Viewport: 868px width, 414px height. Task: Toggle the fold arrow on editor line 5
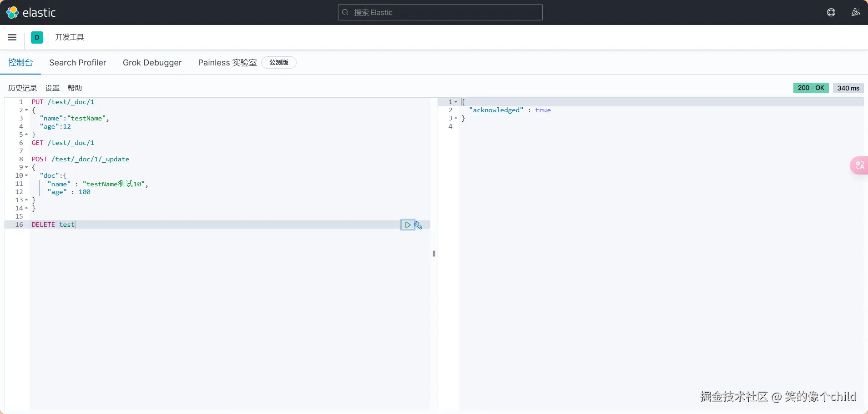[26, 135]
